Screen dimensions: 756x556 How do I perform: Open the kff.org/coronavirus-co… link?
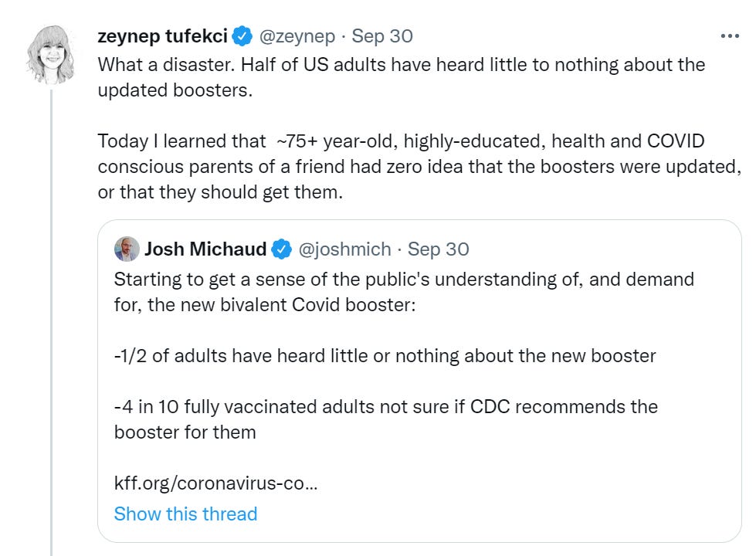point(215,484)
